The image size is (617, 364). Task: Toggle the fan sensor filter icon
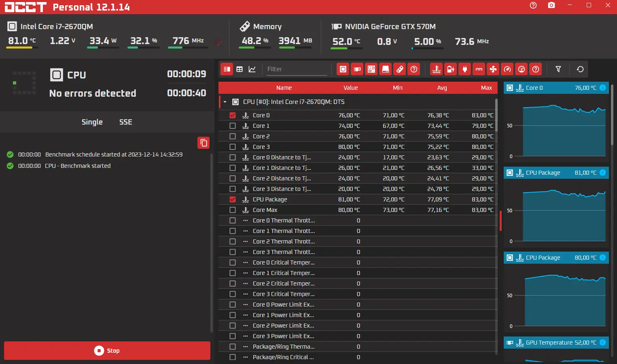(x=493, y=69)
